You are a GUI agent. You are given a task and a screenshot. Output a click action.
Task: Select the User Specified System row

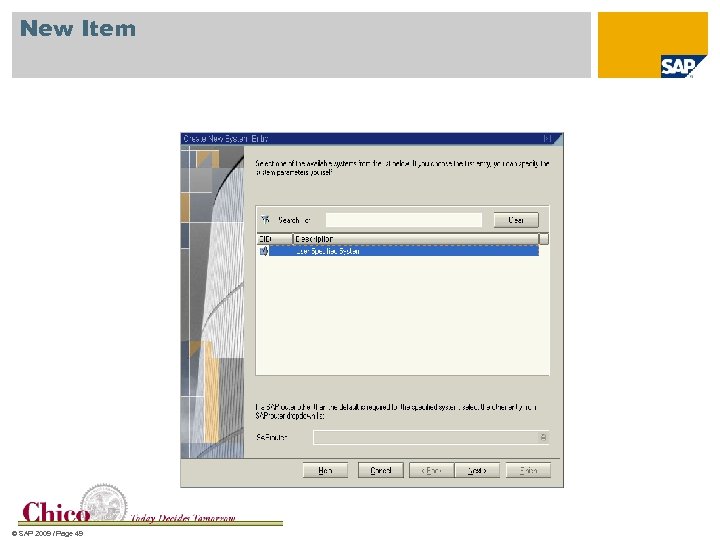(399, 251)
